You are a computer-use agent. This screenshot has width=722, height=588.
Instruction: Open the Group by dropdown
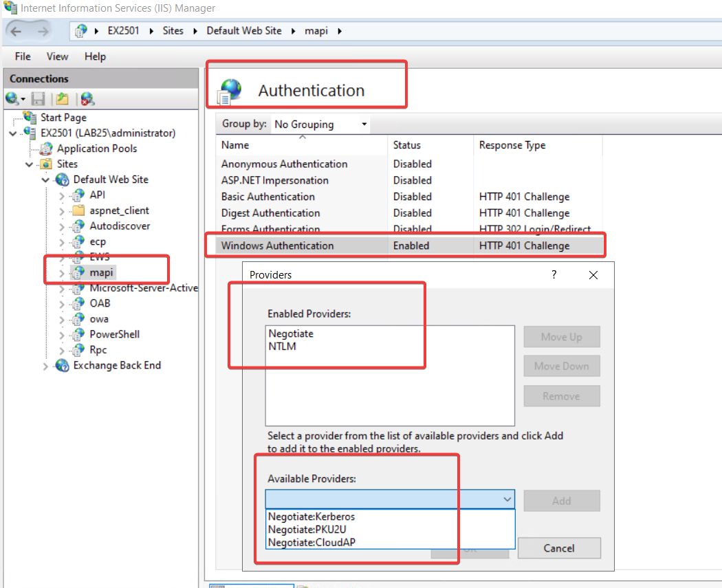click(x=320, y=124)
